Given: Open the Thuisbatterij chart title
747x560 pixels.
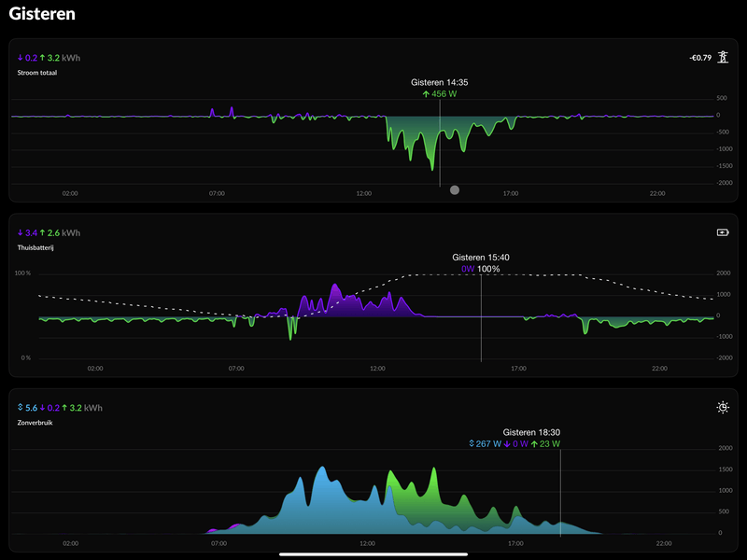Looking at the screenshot, I should [x=35, y=247].
